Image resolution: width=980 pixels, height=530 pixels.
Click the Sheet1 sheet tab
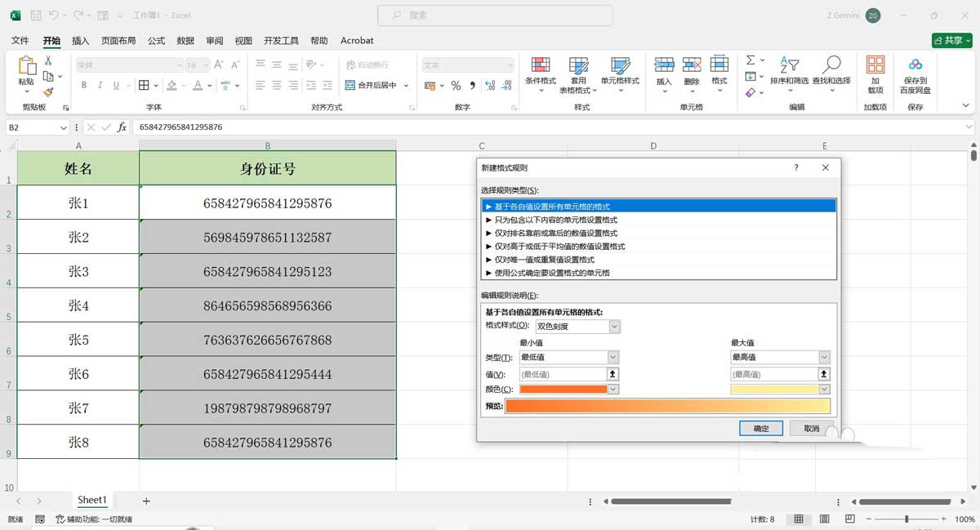click(x=91, y=500)
